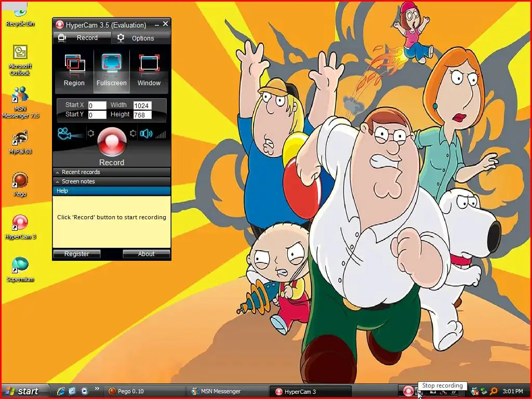
Task: Click the region select icon in HyperCam taskbar toolbar
Action: click(444, 393)
